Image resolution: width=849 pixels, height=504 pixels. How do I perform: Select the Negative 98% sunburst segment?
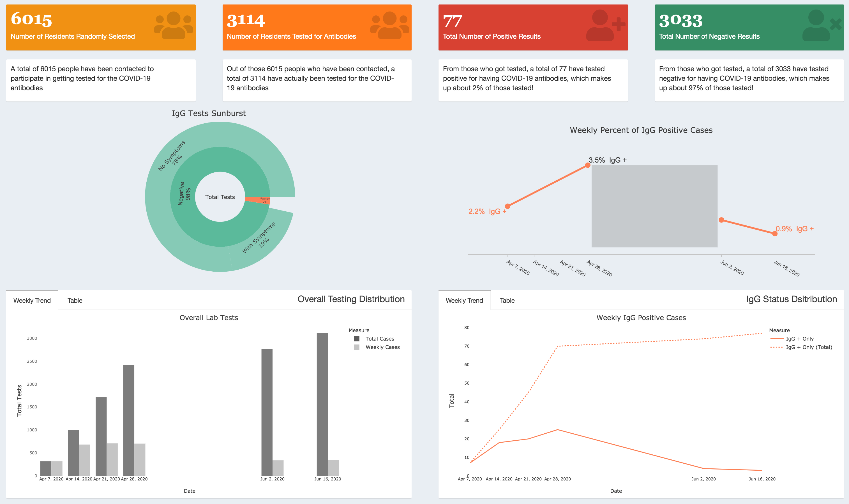click(x=184, y=194)
